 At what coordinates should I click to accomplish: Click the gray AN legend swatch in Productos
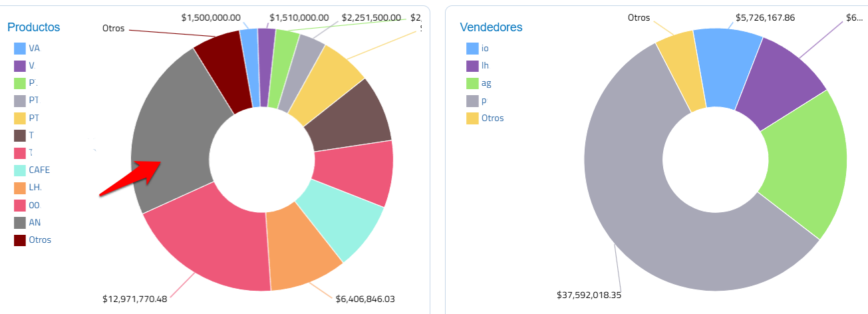[20, 222]
